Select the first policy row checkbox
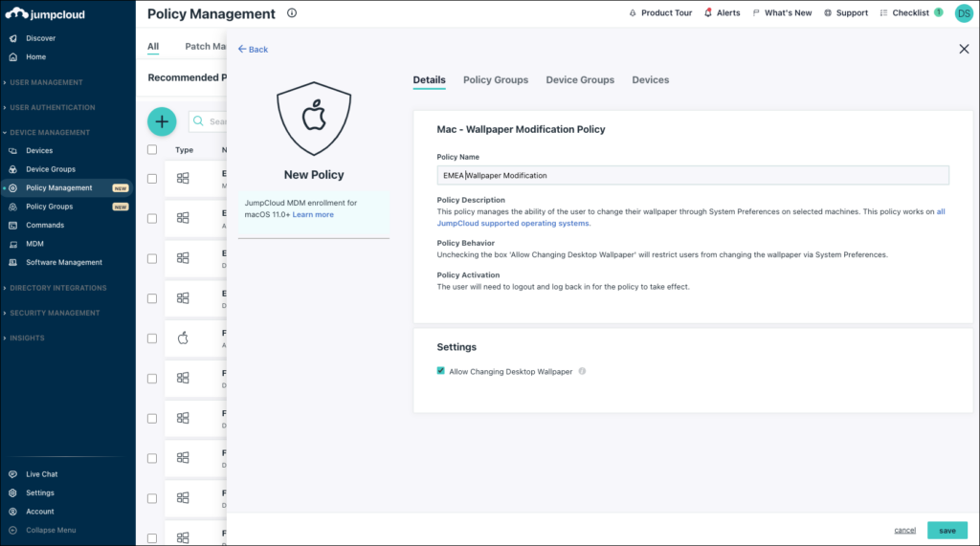Screen dimensions: 980x546 point(152,178)
